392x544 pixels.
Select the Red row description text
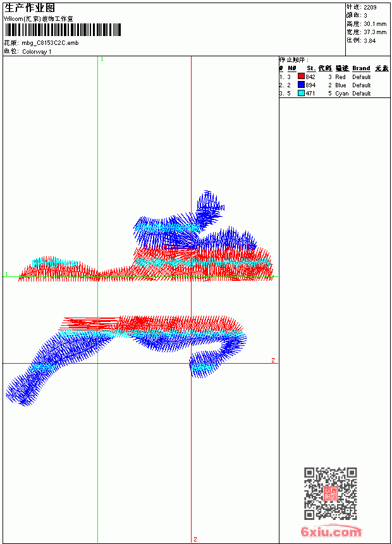(340, 77)
